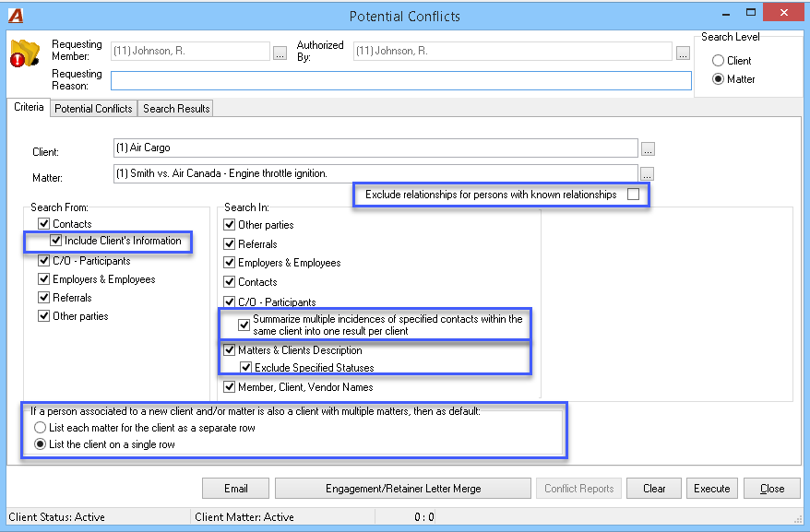Screen dimensions: 810x532
Task: Choose List each matter as separate row
Action: click(x=40, y=428)
